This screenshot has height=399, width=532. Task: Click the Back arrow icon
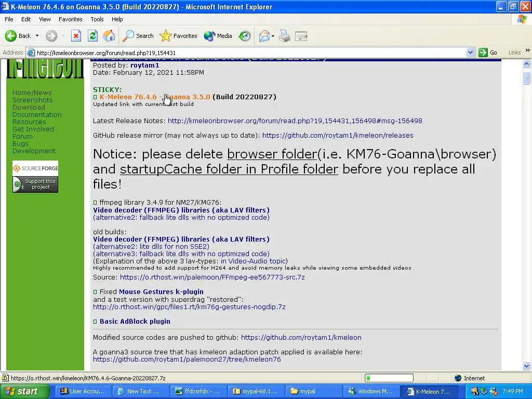pyautogui.click(x=11, y=36)
